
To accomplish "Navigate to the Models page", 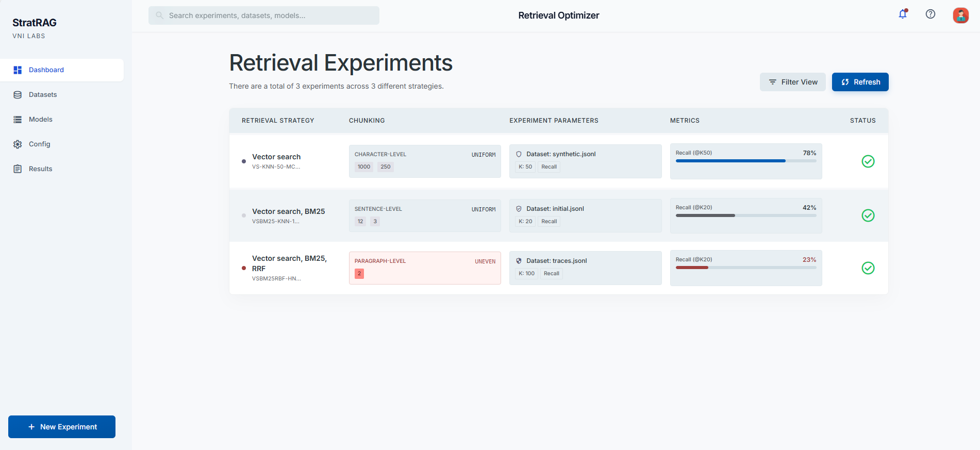I will click(x=62, y=120).
